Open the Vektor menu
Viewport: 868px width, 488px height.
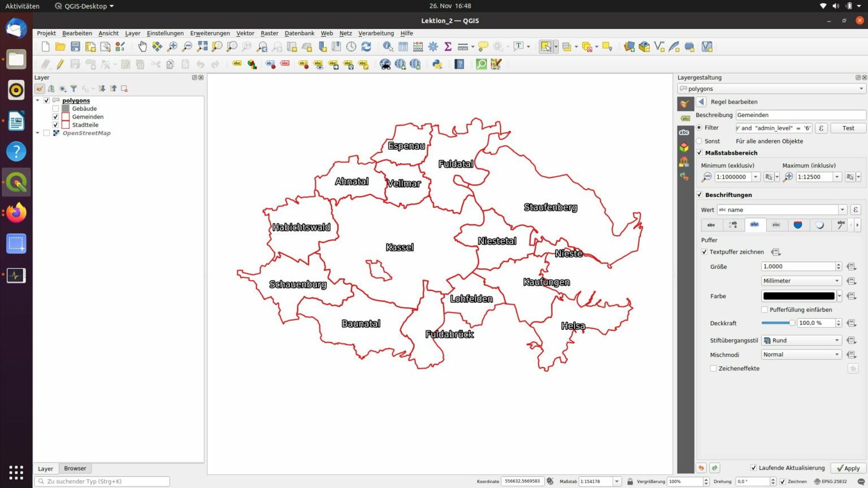(245, 33)
